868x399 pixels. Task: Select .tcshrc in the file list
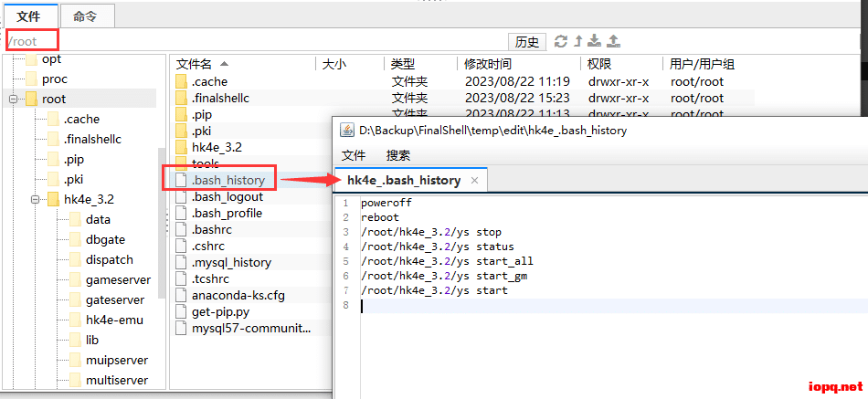(x=210, y=278)
